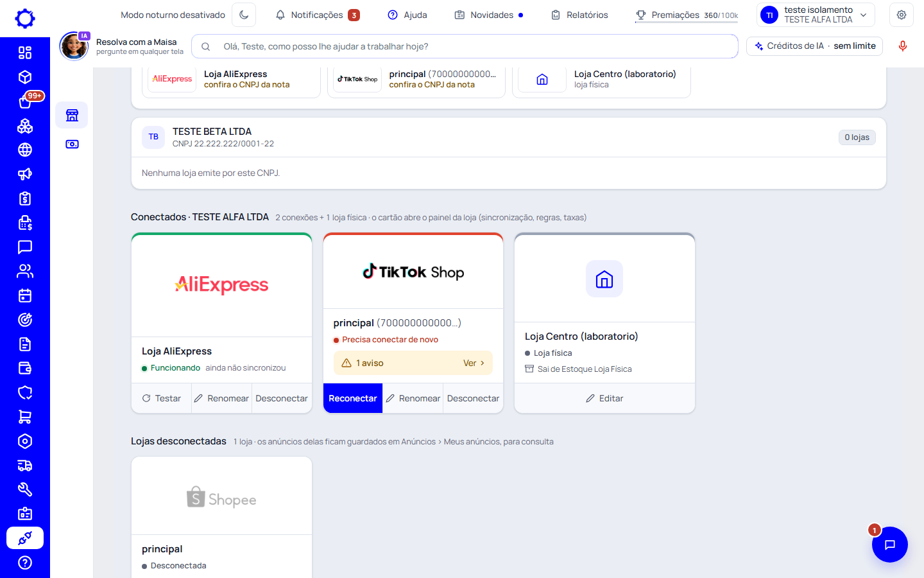This screenshot has width=924, height=578.
Task: Click Renomear on the TikTok Shop card
Action: tap(413, 398)
